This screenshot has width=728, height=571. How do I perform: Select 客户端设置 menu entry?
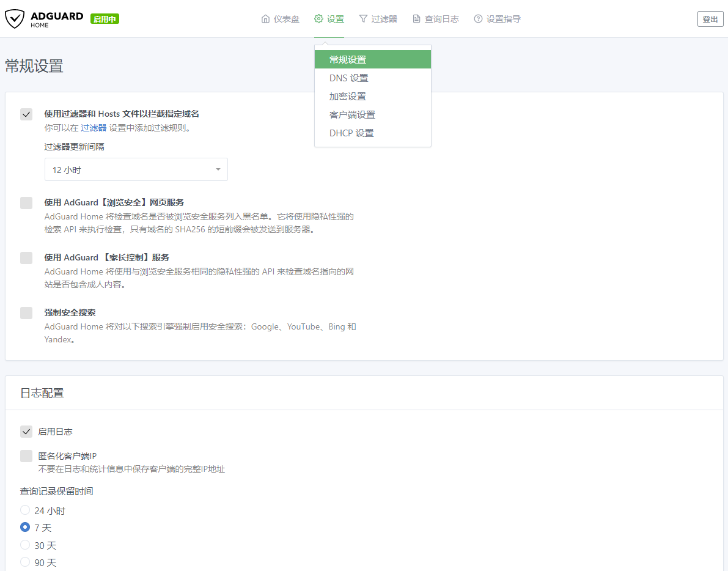click(x=352, y=114)
